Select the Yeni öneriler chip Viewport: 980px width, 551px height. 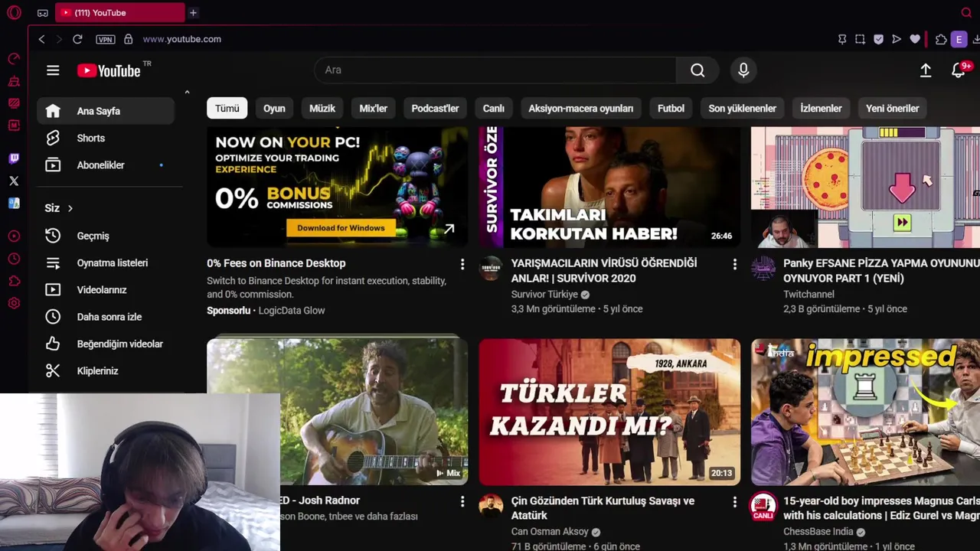(x=892, y=109)
